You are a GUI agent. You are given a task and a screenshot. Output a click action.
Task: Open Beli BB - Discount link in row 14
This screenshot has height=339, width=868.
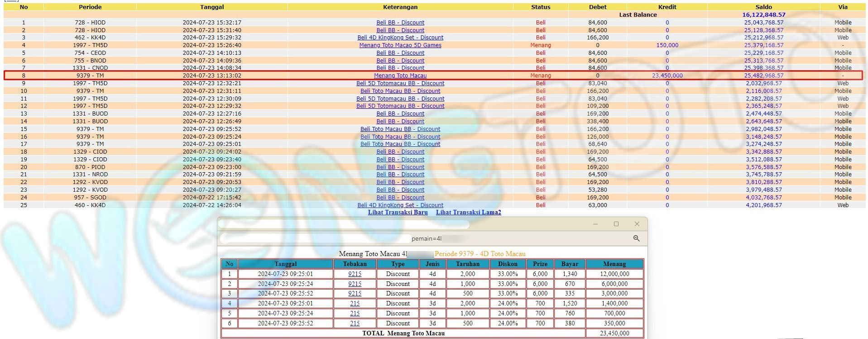[400, 121]
